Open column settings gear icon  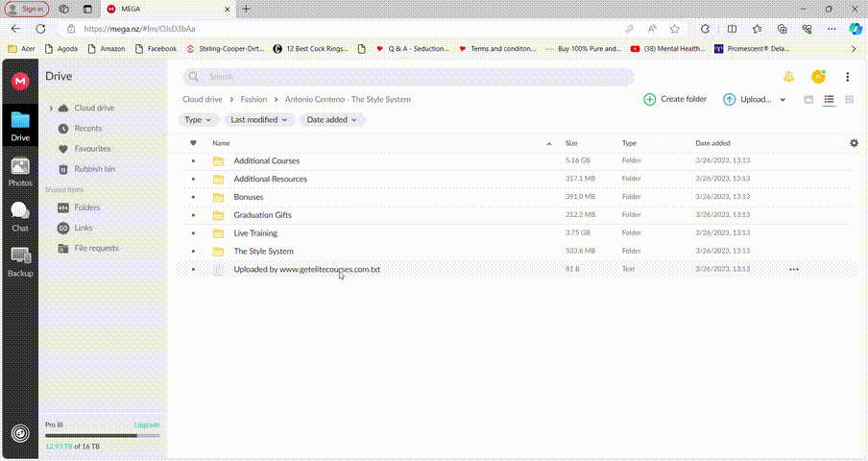854,143
